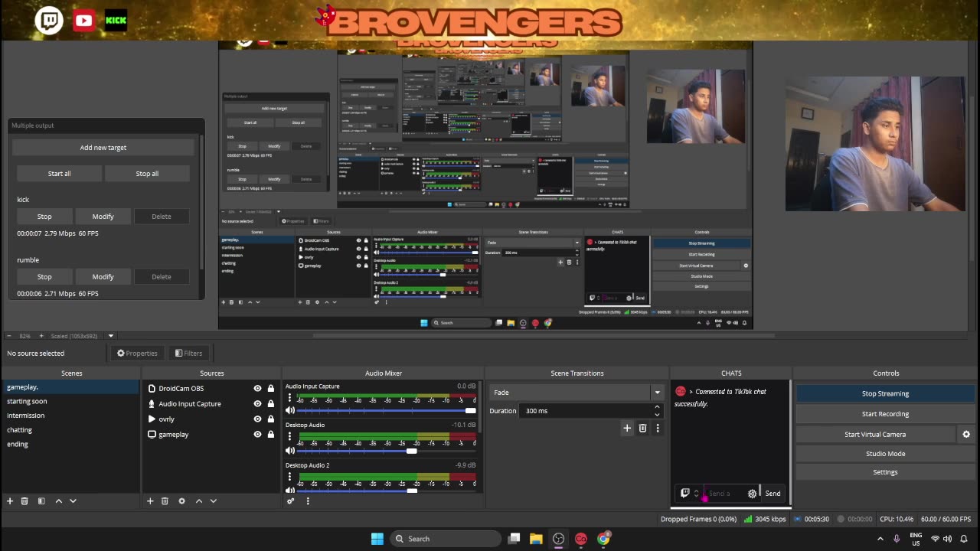Click the YouTube icon in banner
980x551 pixels.
pos(83,21)
